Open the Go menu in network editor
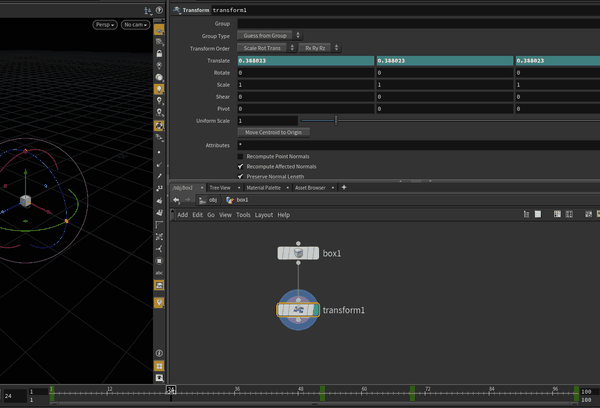600x408 pixels. [x=211, y=215]
